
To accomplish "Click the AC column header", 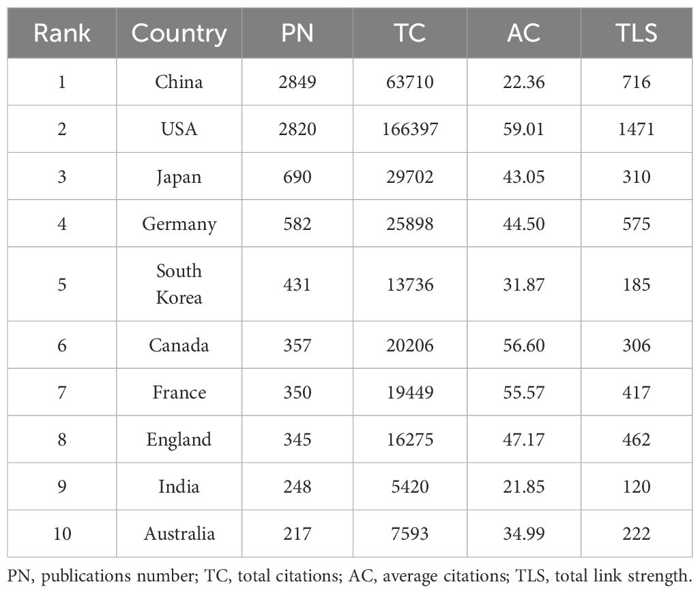I will [x=524, y=33].
